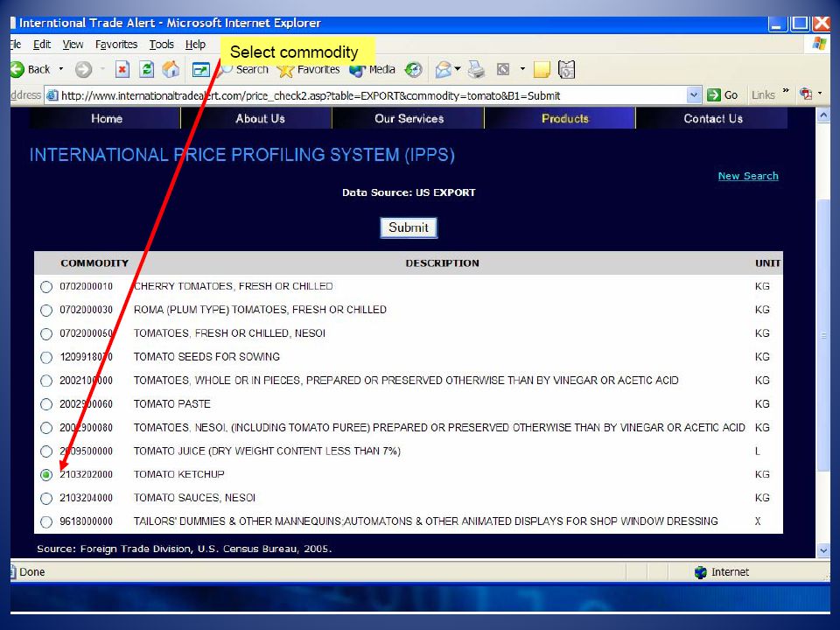Image resolution: width=840 pixels, height=630 pixels.
Task: Click the Forward arrow toolbar button
Action: 83,69
